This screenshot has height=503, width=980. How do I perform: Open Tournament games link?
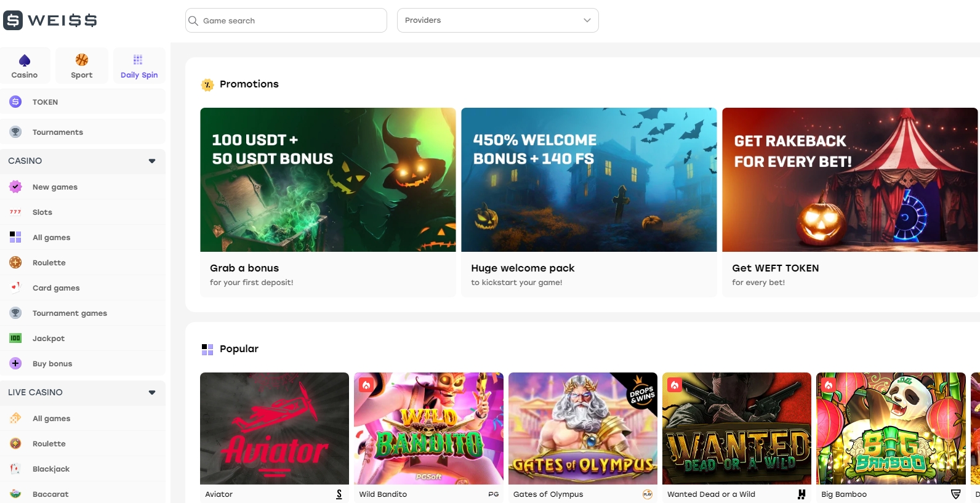point(70,313)
